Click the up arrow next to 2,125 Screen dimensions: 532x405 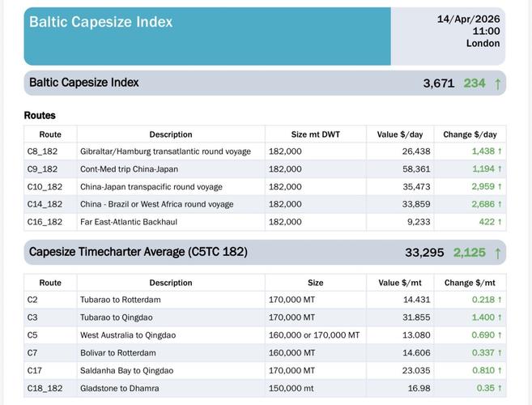point(497,253)
